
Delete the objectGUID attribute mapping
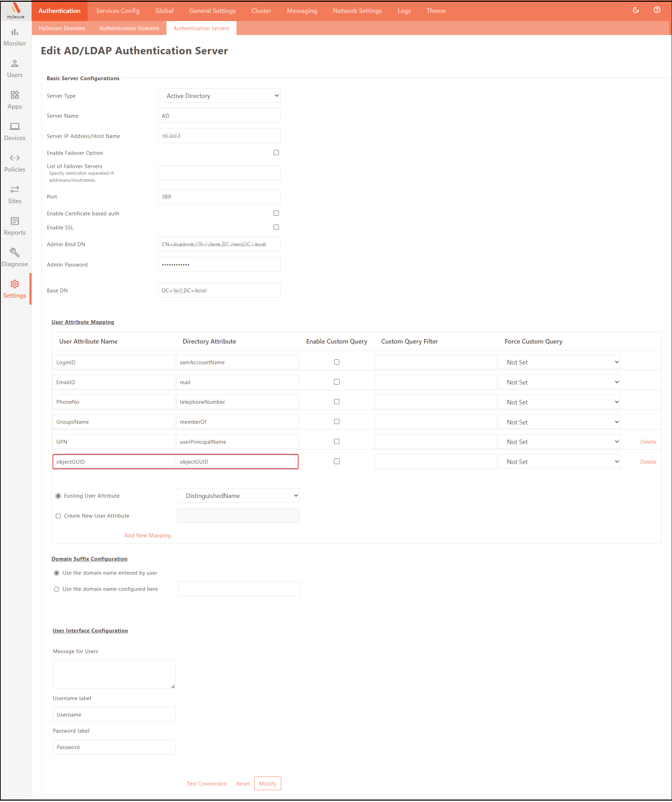click(648, 462)
